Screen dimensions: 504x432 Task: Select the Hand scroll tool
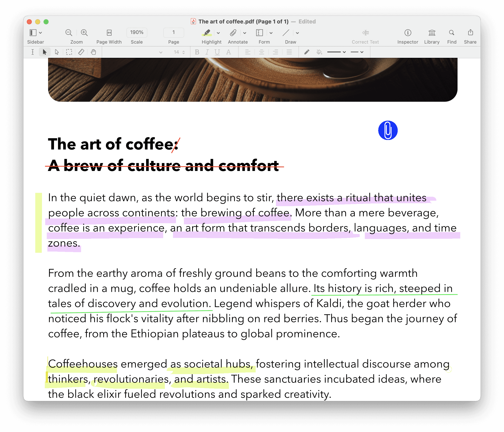tap(93, 52)
